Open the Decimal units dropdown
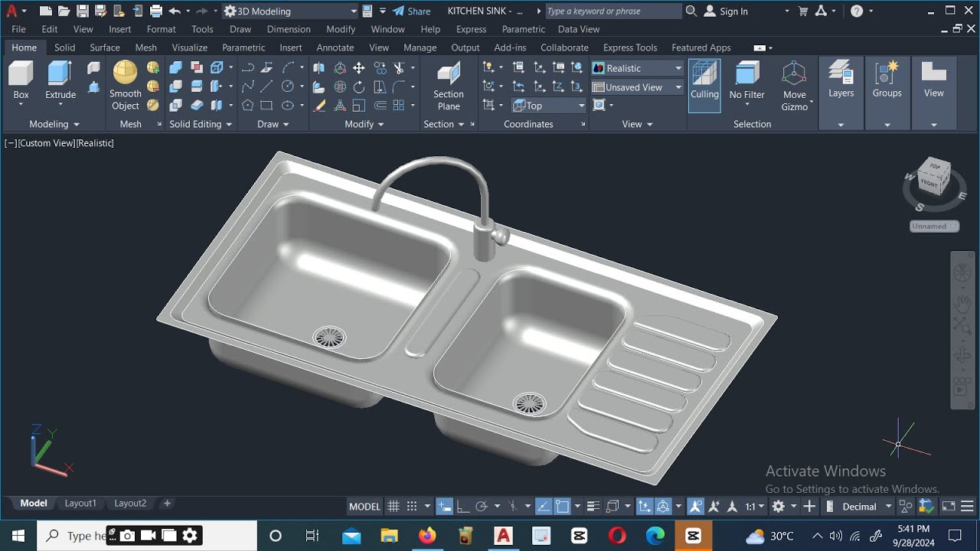This screenshot has width=980, height=551. [867, 506]
